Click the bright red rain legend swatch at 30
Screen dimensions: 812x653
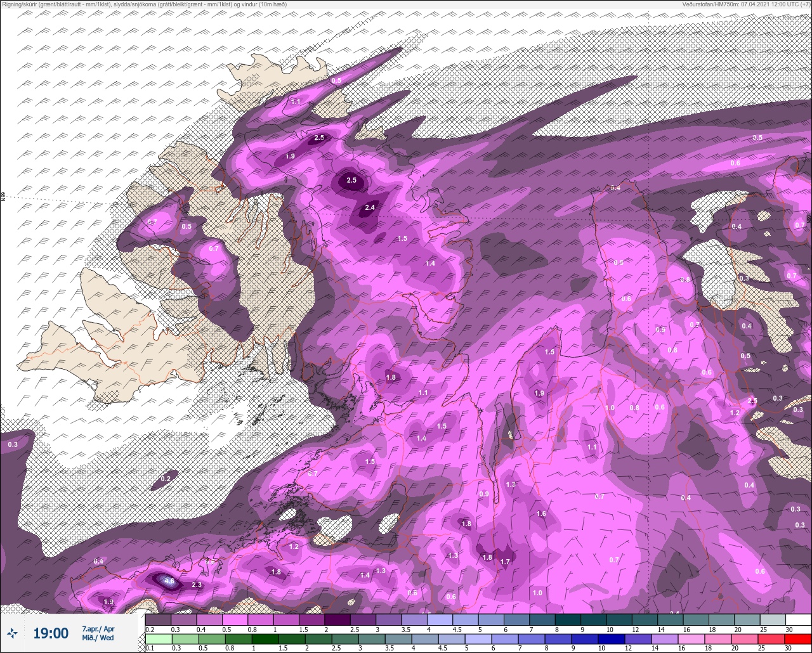pyautogui.click(x=798, y=638)
